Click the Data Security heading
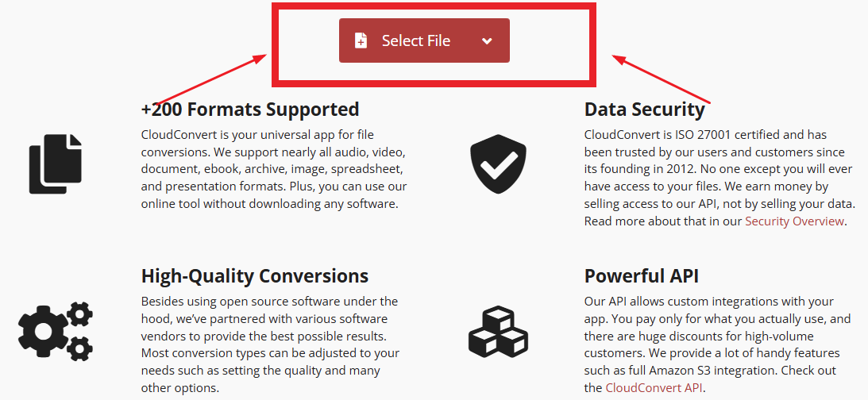868x400 pixels. tap(644, 110)
